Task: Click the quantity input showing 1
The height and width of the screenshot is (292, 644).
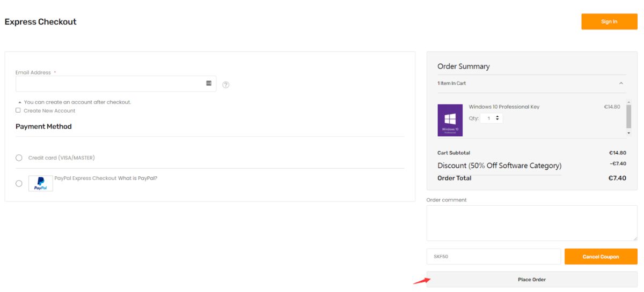Action: (x=488, y=118)
